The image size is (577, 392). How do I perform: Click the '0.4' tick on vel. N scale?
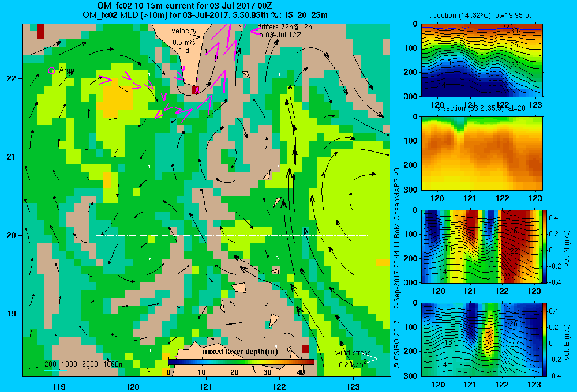pos(553,218)
